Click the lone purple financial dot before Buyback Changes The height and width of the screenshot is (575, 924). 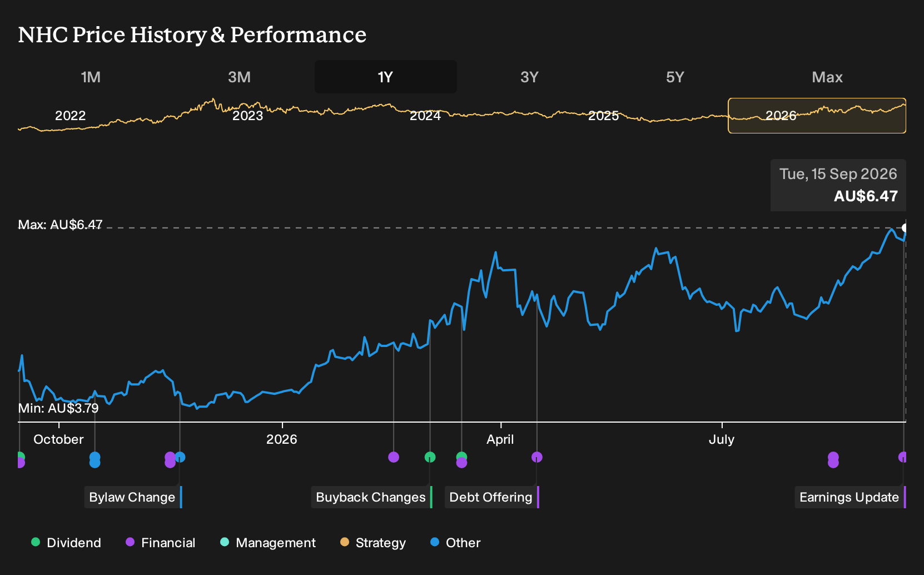click(x=394, y=457)
